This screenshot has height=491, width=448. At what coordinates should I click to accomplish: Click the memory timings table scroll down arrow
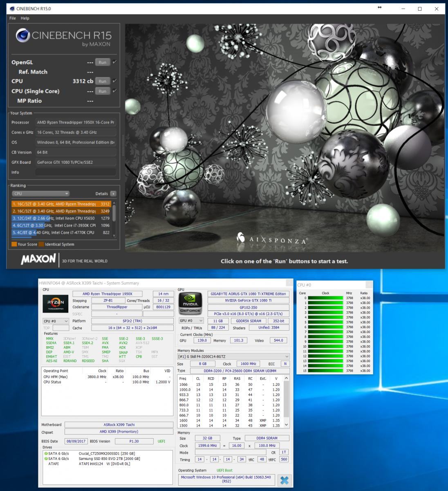point(286,425)
